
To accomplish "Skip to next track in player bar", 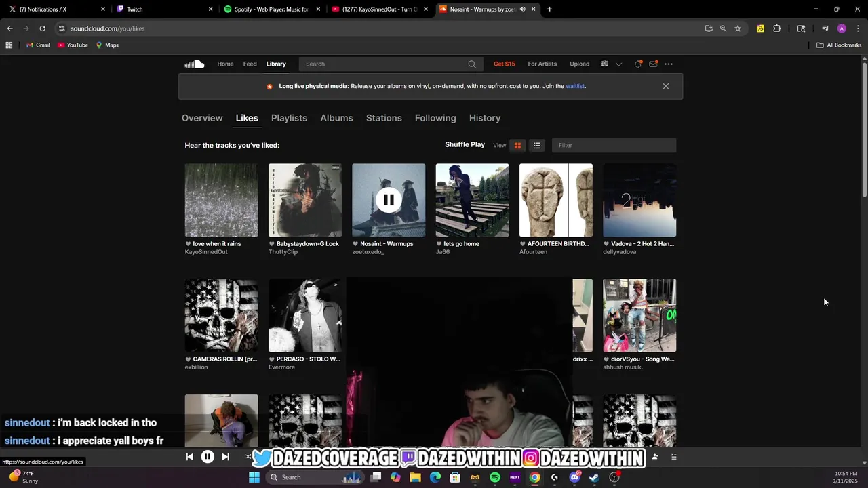I will pyautogui.click(x=225, y=457).
